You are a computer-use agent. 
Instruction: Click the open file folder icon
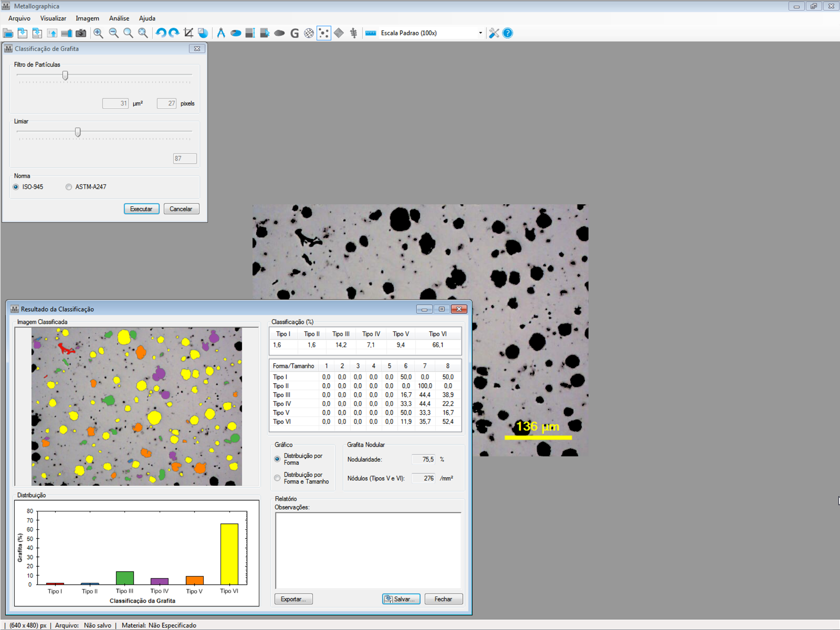[8, 33]
